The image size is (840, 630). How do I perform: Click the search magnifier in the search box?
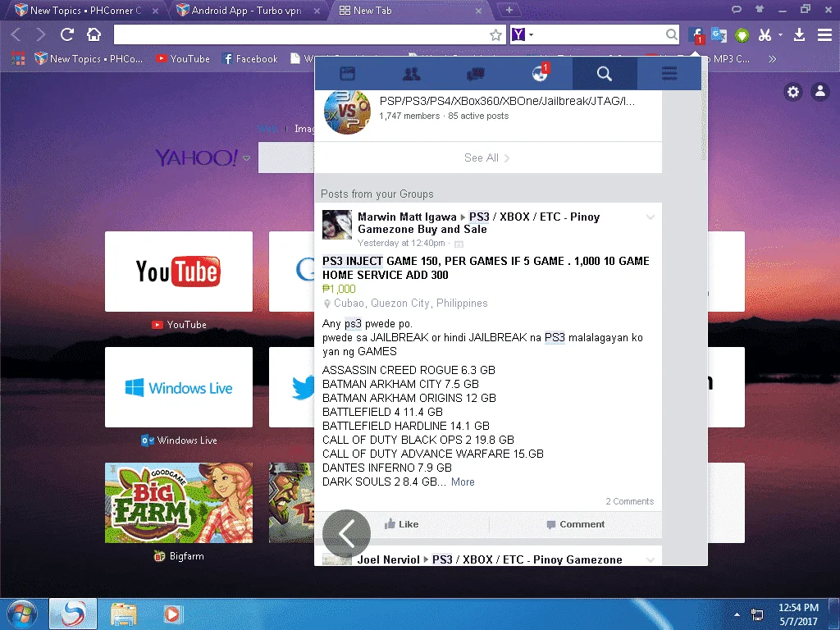point(671,34)
